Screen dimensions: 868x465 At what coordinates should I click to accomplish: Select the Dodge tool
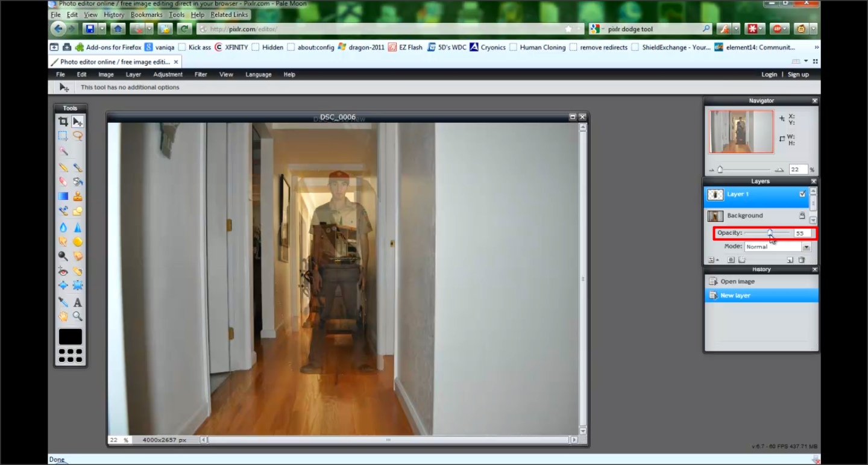point(63,256)
